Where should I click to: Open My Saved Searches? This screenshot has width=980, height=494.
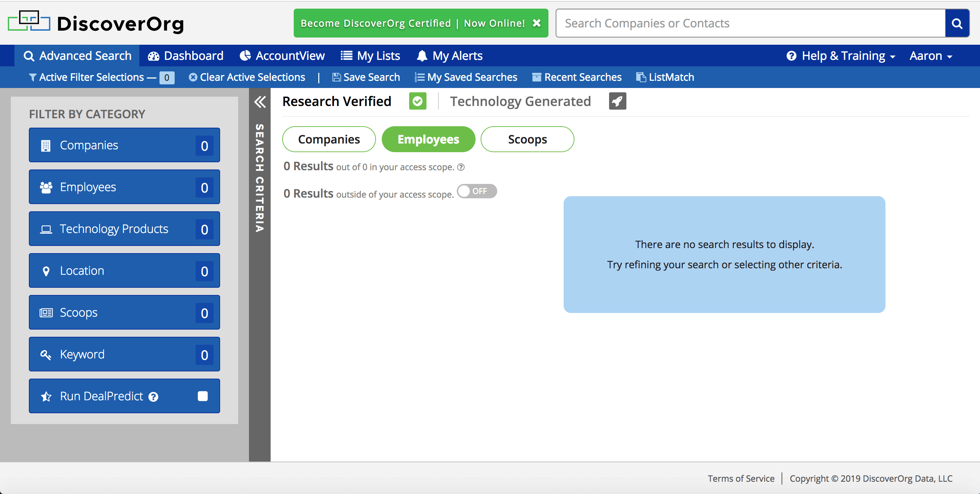point(466,77)
